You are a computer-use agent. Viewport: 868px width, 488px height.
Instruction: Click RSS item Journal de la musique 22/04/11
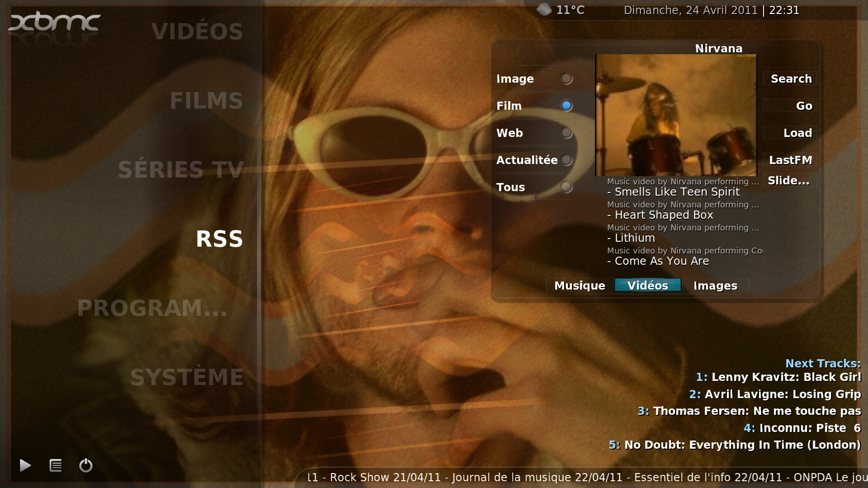(537, 478)
